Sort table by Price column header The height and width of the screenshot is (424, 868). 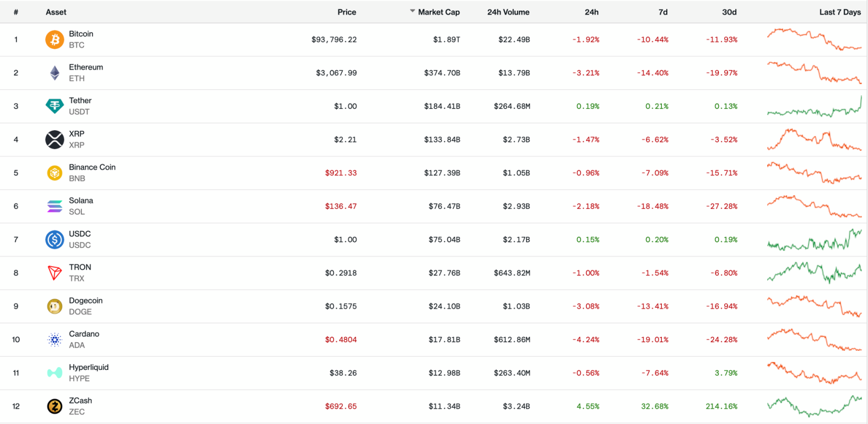click(347, 12)
